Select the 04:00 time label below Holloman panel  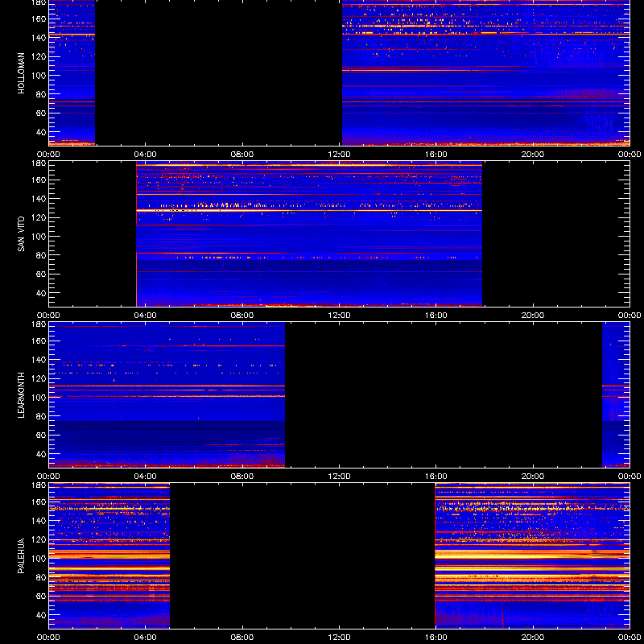(x=146, y=155)
